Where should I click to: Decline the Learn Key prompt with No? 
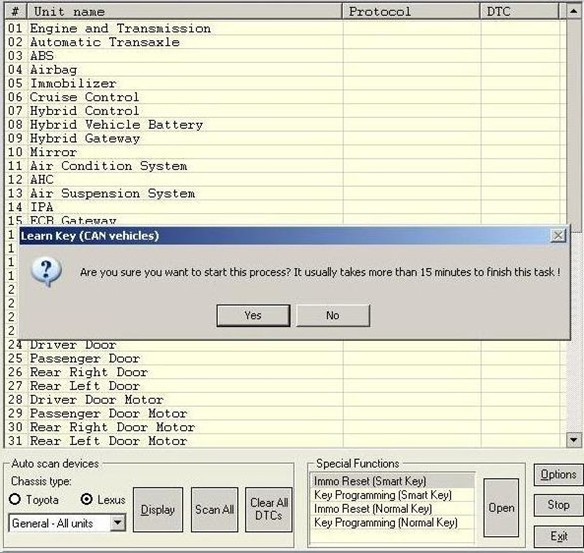[x=333, y=315]
